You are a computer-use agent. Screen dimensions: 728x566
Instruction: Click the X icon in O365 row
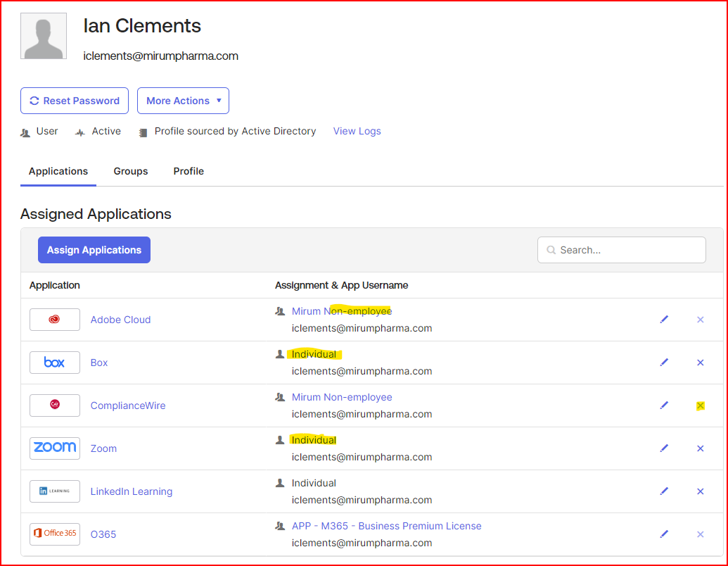point(700,534)
